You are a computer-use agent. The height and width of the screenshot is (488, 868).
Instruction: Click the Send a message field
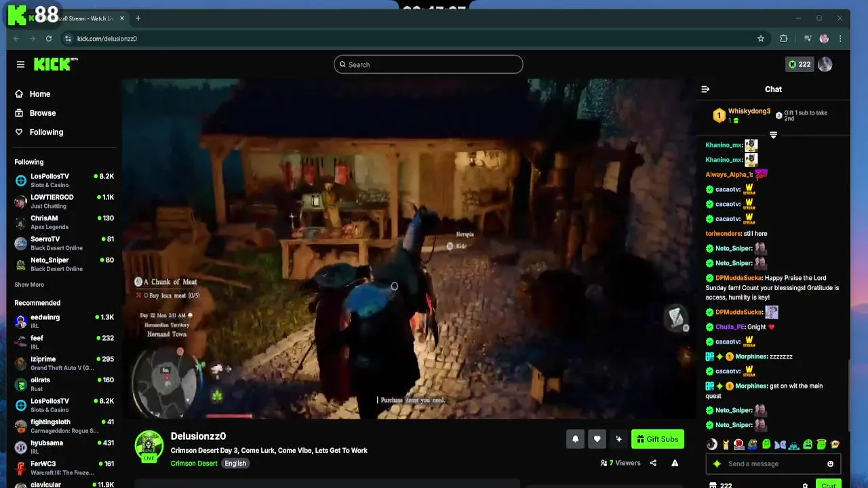pyautogui.click(x=773, y=464)
